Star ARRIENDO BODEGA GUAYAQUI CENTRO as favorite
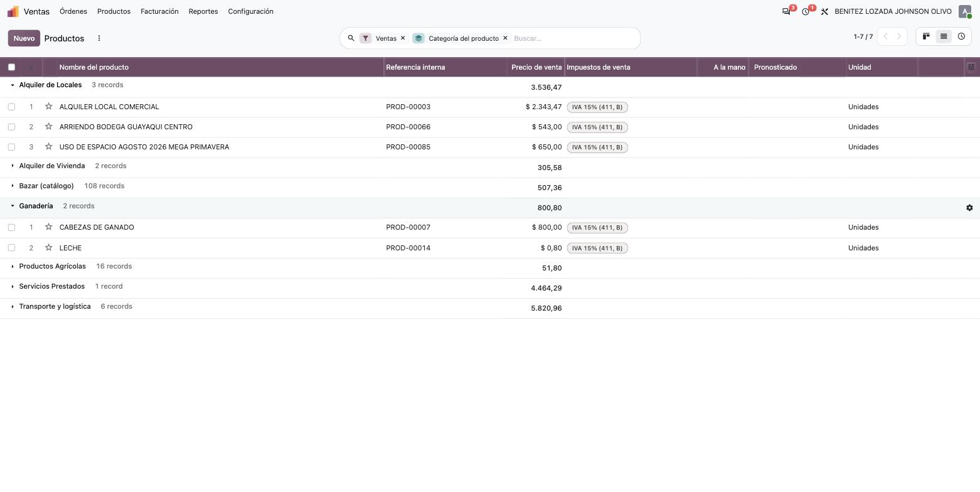This screenshot has height=492, width=980. point(48,127)
